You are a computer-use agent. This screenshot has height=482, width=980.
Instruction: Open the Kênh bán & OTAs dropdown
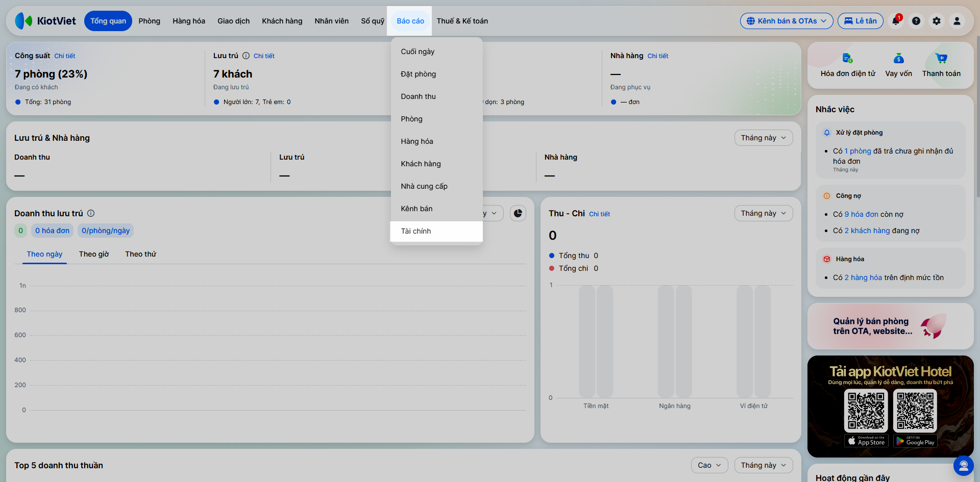pos(787,21)
